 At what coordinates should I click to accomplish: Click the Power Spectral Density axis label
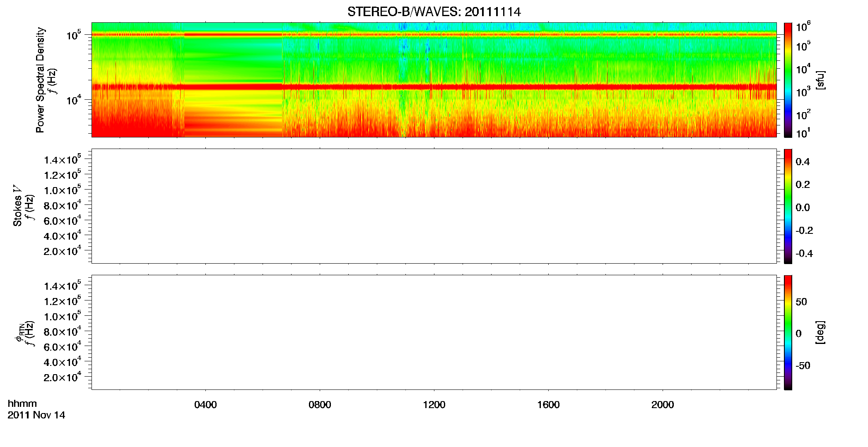point(40,80)
